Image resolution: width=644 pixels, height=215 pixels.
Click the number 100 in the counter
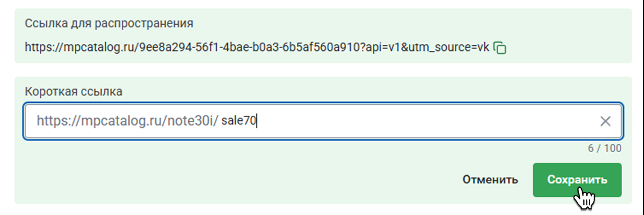pos(612,148)
